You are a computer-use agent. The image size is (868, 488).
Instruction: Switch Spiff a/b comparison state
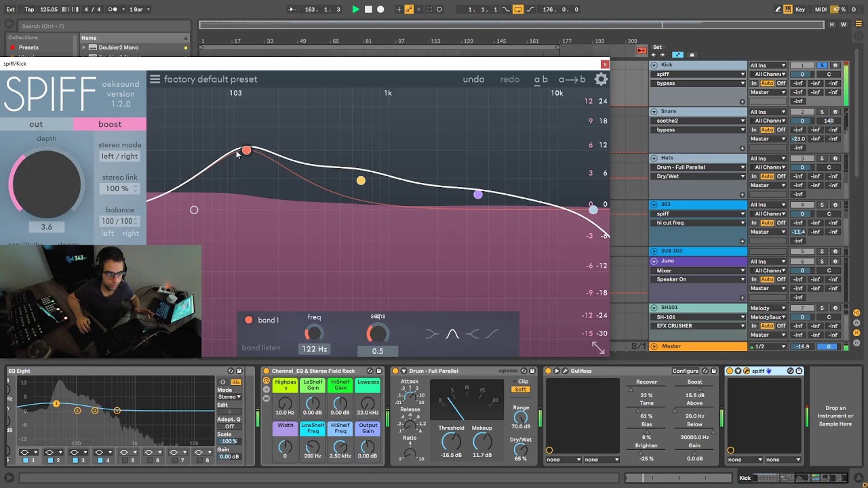[x=541, y=79]
